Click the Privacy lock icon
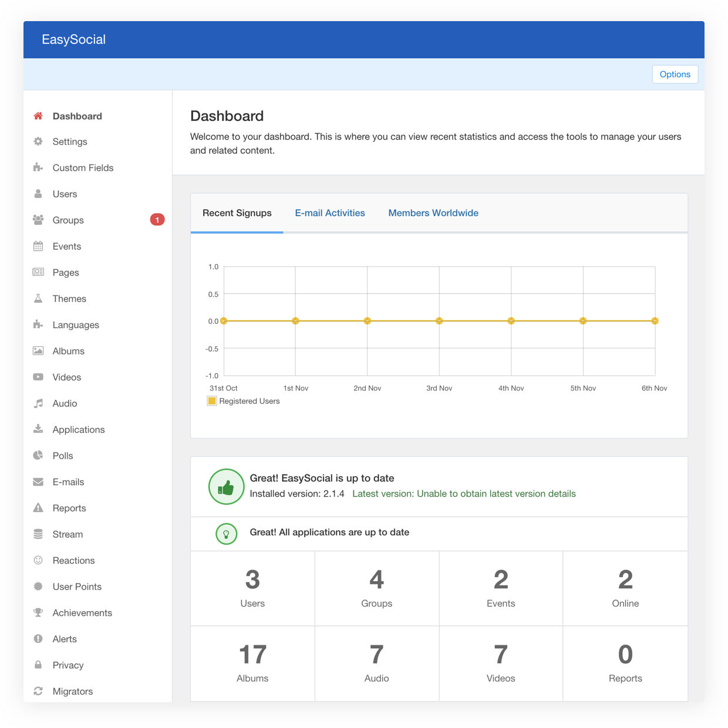 pos(38,665)
